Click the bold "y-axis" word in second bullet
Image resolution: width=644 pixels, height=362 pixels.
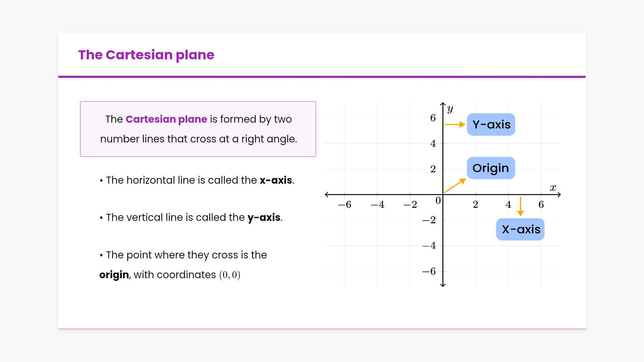point(264,218)
